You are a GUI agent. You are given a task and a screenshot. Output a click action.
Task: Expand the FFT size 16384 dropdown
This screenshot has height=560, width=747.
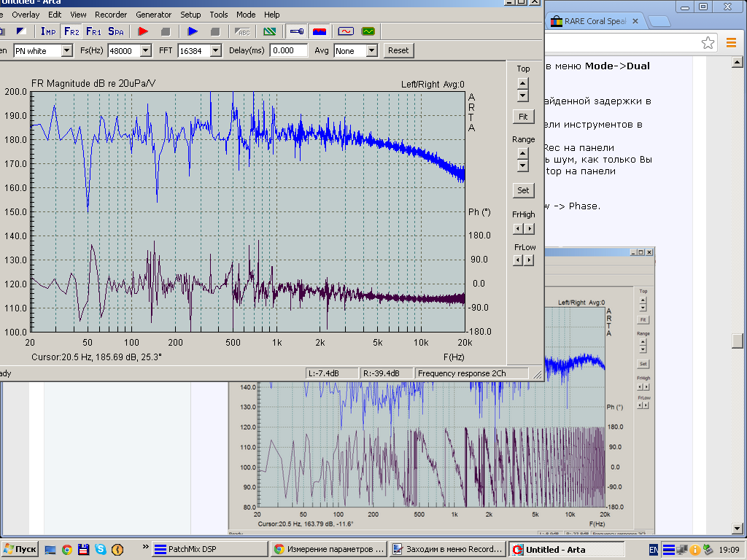click(x=215, y=51)
